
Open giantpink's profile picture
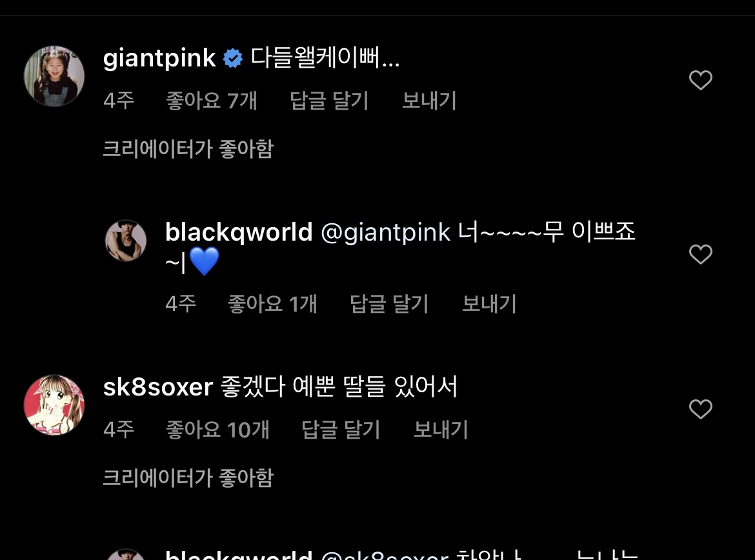[54, 76]
